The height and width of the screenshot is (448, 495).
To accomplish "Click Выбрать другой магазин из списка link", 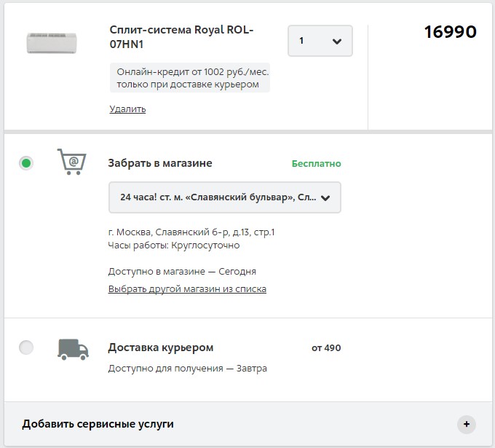I will point(187,289).
